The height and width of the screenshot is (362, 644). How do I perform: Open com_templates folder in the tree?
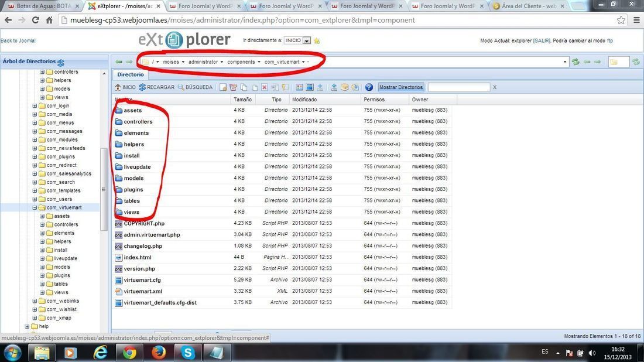63,190
